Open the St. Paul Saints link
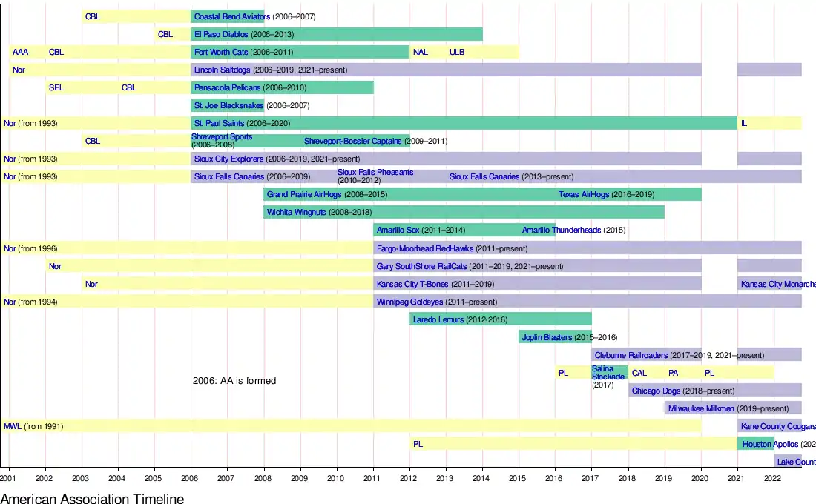This screenshot has width=816, height=504. point(219,123)
